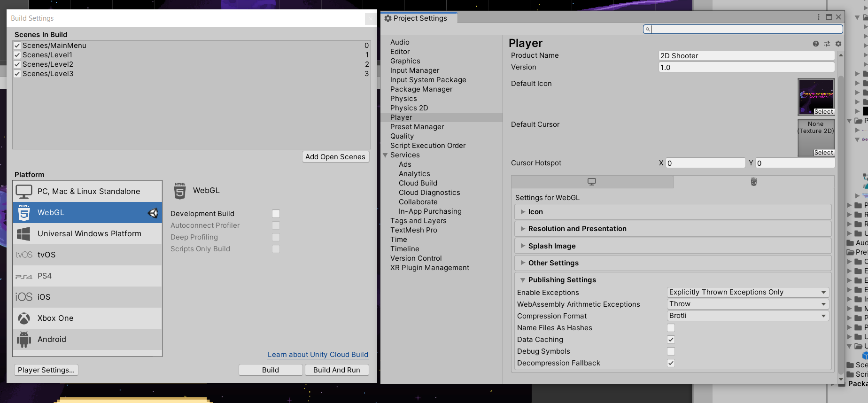Select the WebGL HTML5 icon in Platform list

tap(24, 212)
